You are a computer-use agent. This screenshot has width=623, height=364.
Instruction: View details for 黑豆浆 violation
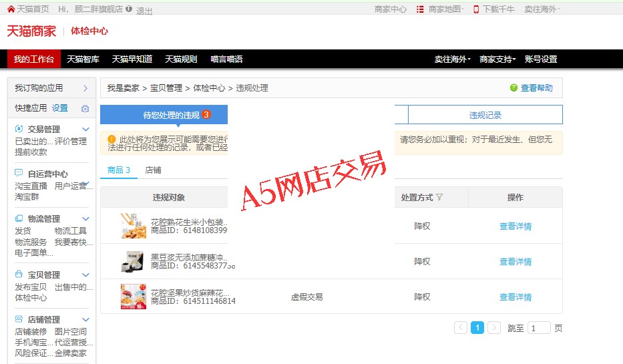click(515, 261)
